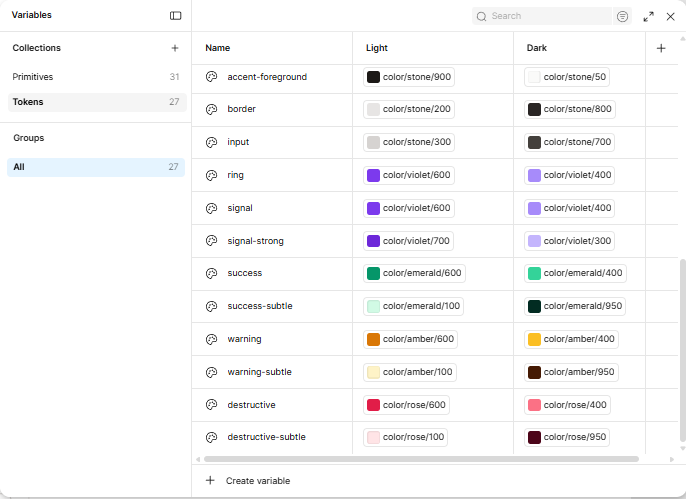Click the palette icon for signal

point(212,208)
